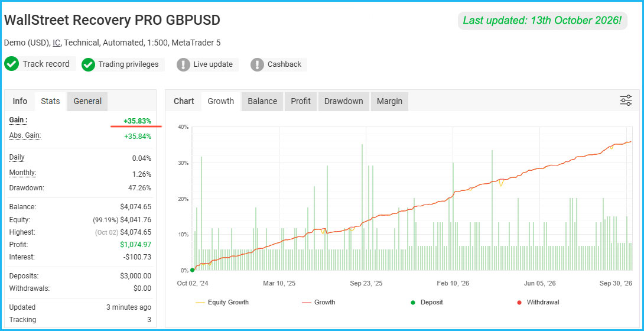Select the Stats tab
The width and height of the screenshot is (644, 331).
50,101
